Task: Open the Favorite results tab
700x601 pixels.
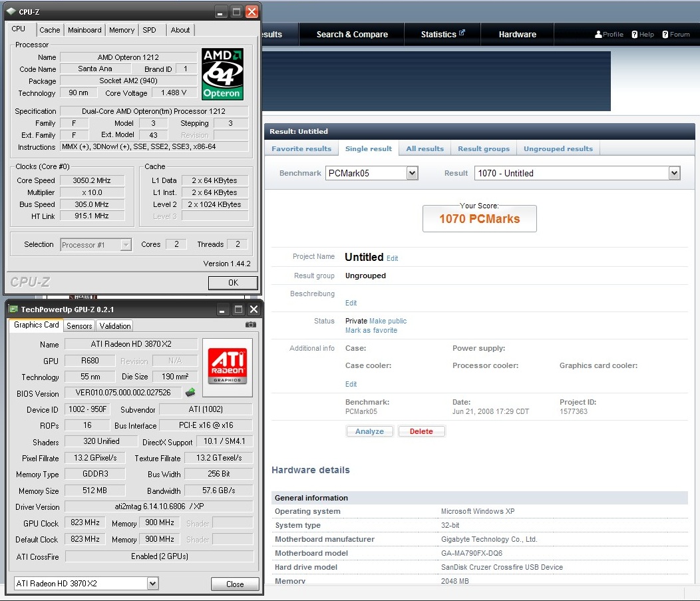Action: [301, 148]
